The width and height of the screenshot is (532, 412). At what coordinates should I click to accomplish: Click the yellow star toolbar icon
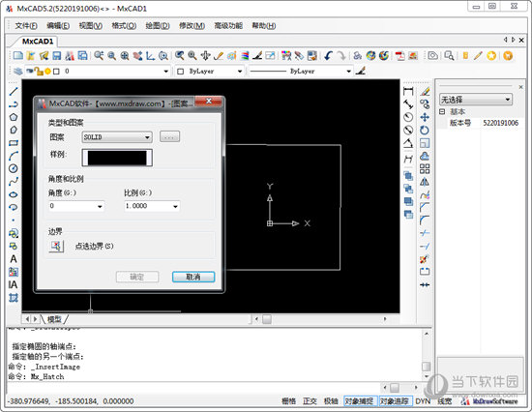click(x=491, y=56)
